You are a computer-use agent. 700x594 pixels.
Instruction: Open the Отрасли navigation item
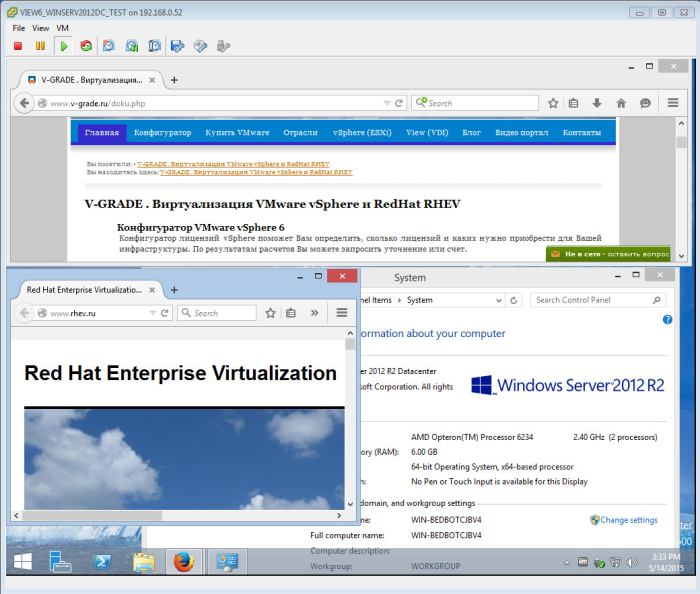point(300,133)
